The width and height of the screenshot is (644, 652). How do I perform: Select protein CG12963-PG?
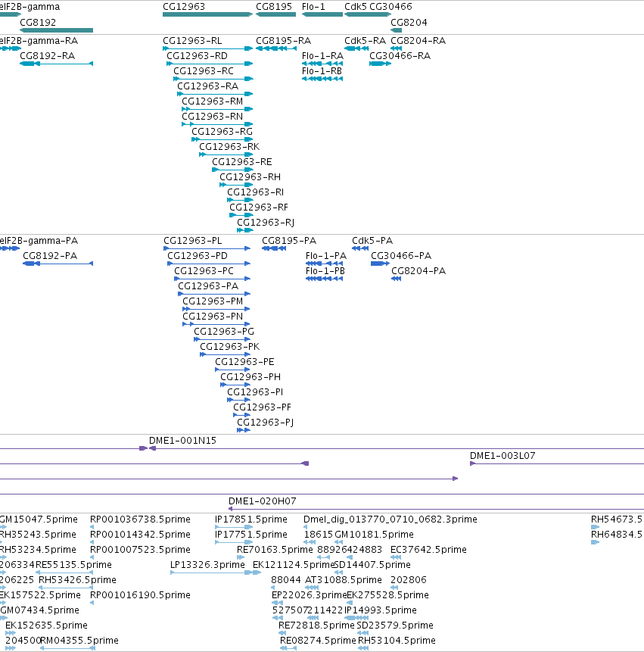pos(222,339)
